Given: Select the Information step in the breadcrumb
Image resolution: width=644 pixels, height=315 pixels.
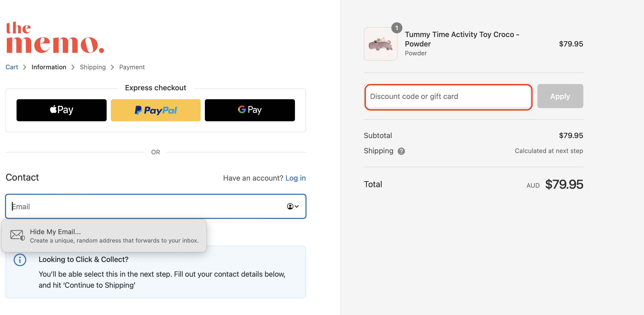Looking at the screenshot, I should pyautogui.click(x=49, y=67).
